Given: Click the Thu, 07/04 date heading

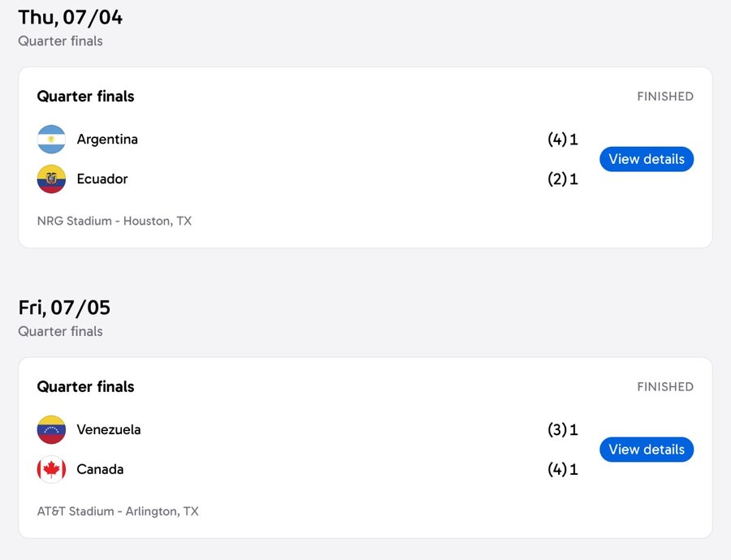Looking at the screenshot, I should [71, 18].
